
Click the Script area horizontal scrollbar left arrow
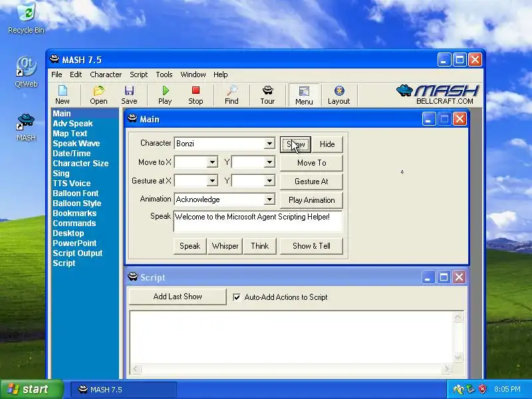tap(136, 368)
